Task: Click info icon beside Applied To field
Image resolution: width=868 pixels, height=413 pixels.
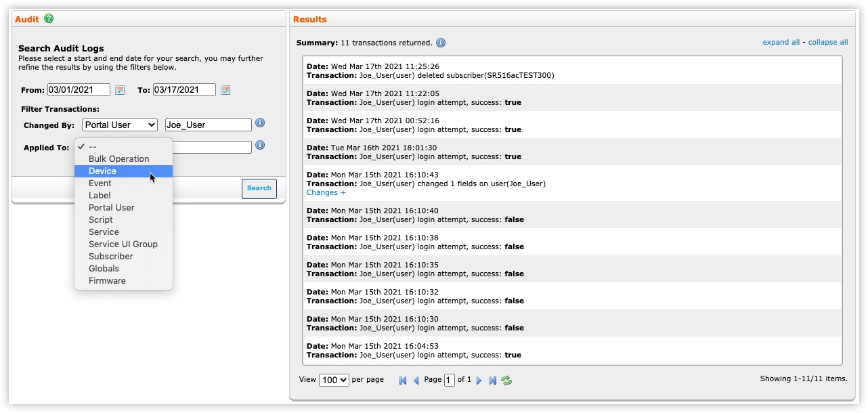Action: (x=260, y=146)
